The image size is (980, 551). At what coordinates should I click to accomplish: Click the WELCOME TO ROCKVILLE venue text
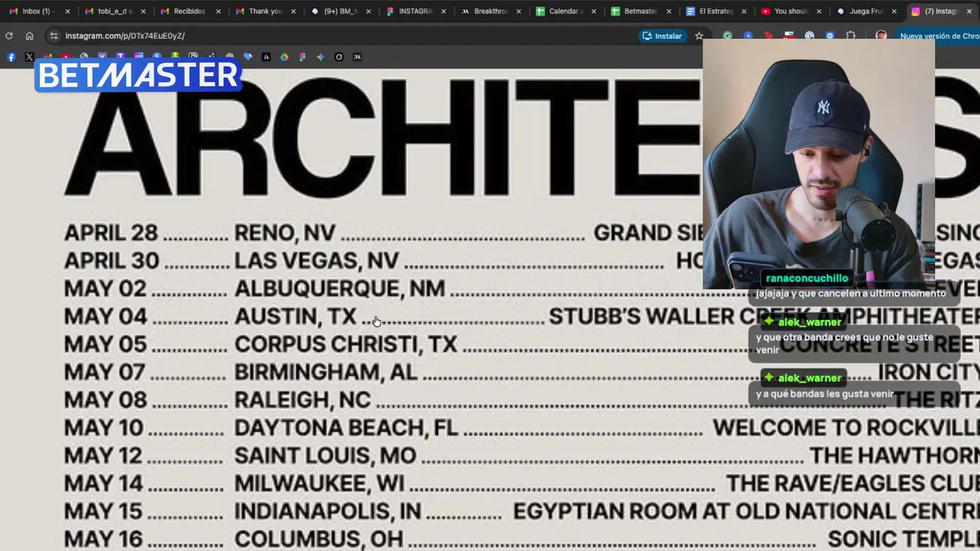tap(846, 427)
